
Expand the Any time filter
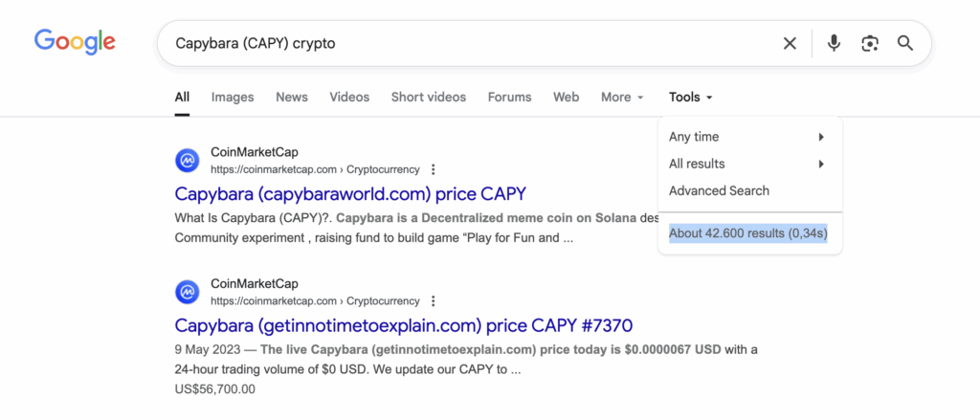point(746,137)
